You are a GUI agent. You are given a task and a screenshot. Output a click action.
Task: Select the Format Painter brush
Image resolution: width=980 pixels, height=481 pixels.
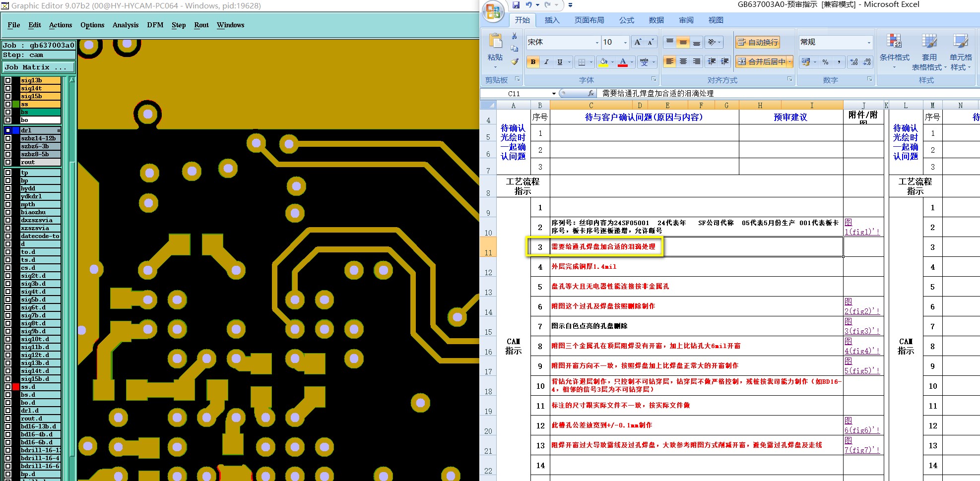tap(515, 61)
